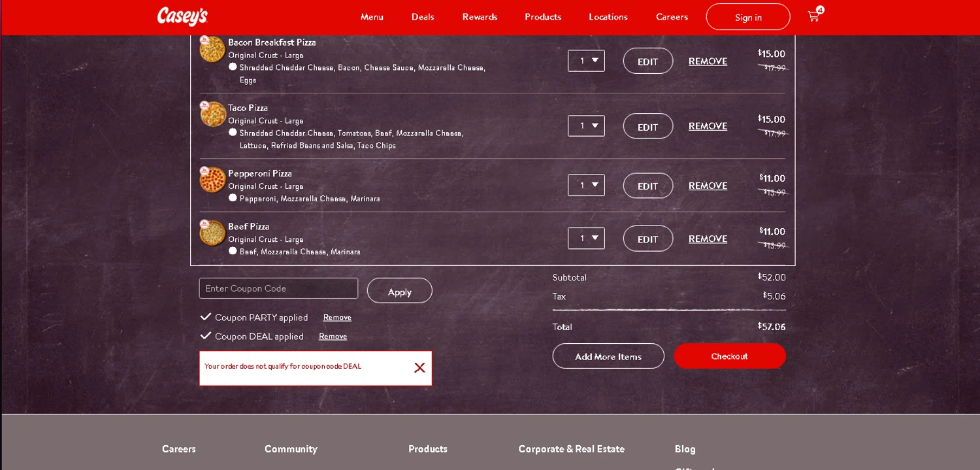Image resolution: width=980 pixels, height=470 pixels.
Task: Open the footer Products link
Action: 428,449
